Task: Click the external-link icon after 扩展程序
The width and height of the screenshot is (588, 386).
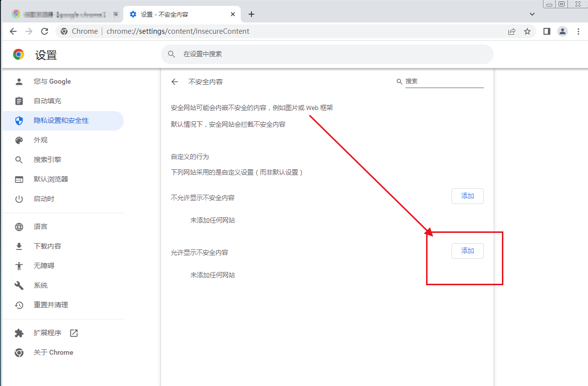Action: [74, 333]
